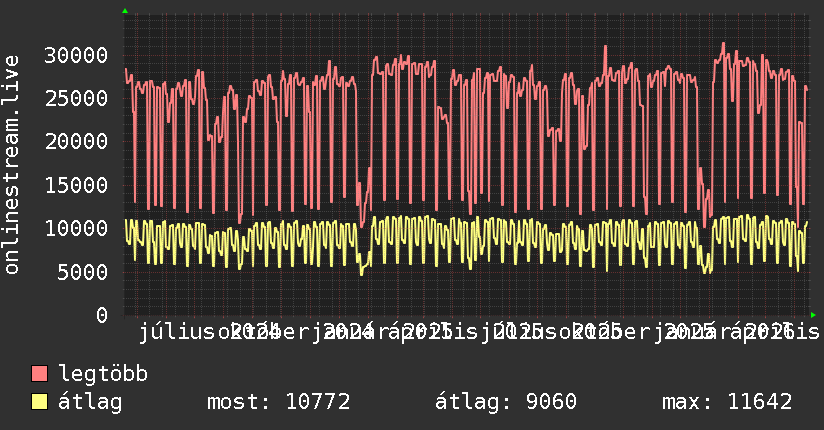Select the átlag legend label beside yellow square
824x430 pixels.
(x=90, y=402)
